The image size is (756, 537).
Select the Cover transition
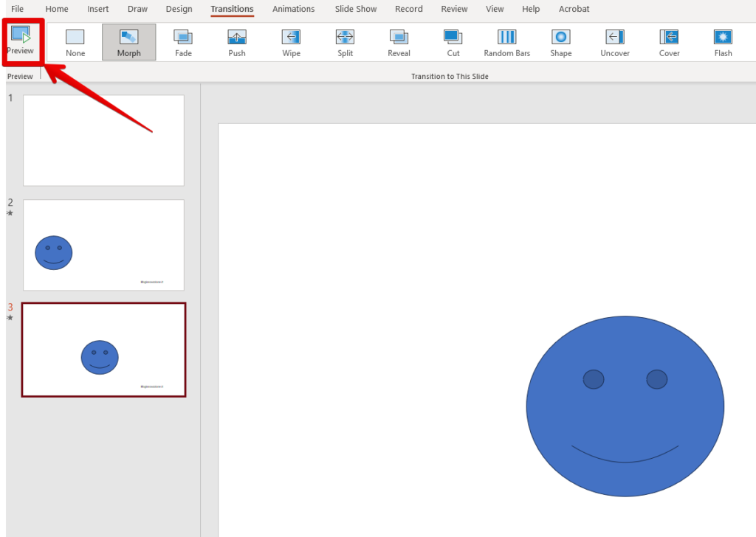click(x=670, y=42)
